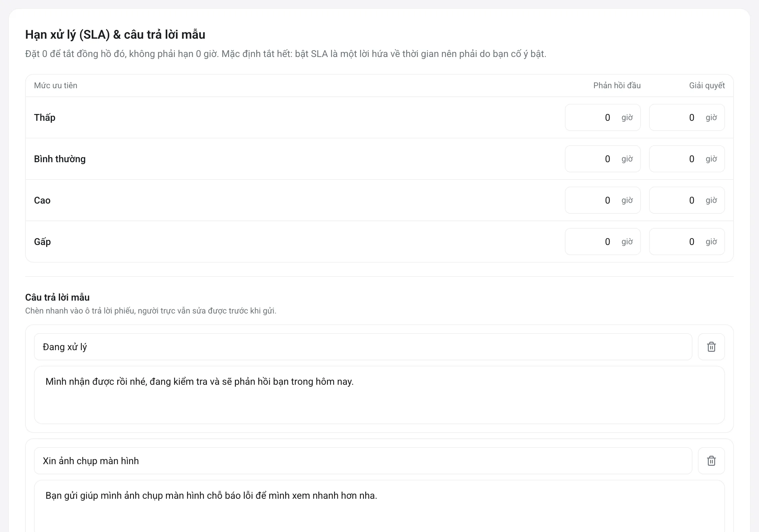Screen dimensions: 759x532
Task: Click the "Phản hồi đầu" column header
Action: tap(617, 85)
